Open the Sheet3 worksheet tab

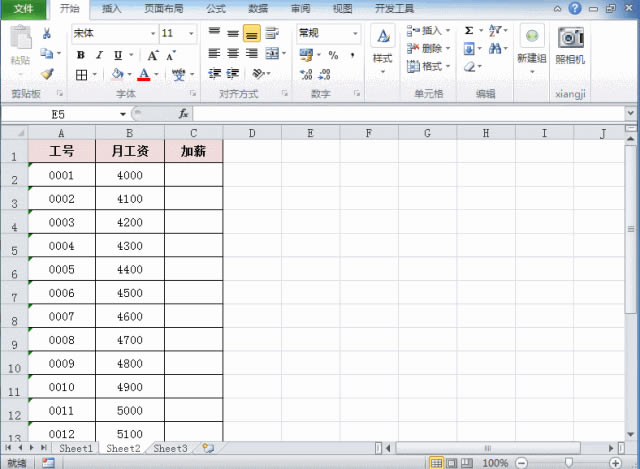point(170,448)
